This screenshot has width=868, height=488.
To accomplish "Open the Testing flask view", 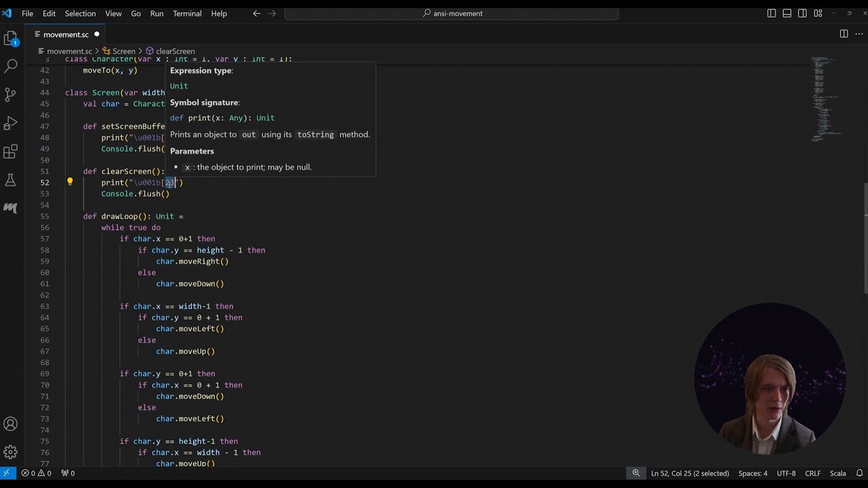I will 11,180.
